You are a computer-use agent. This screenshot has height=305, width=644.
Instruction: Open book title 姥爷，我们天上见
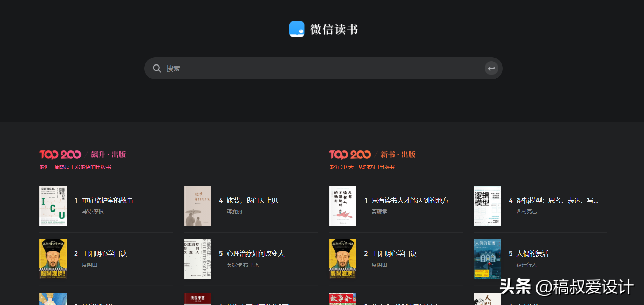[x=252, y=200]
